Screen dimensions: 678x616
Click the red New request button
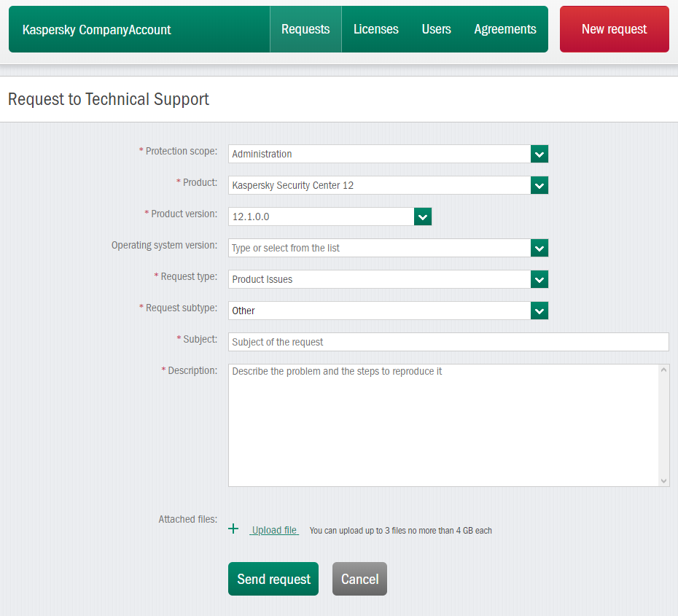614,29
